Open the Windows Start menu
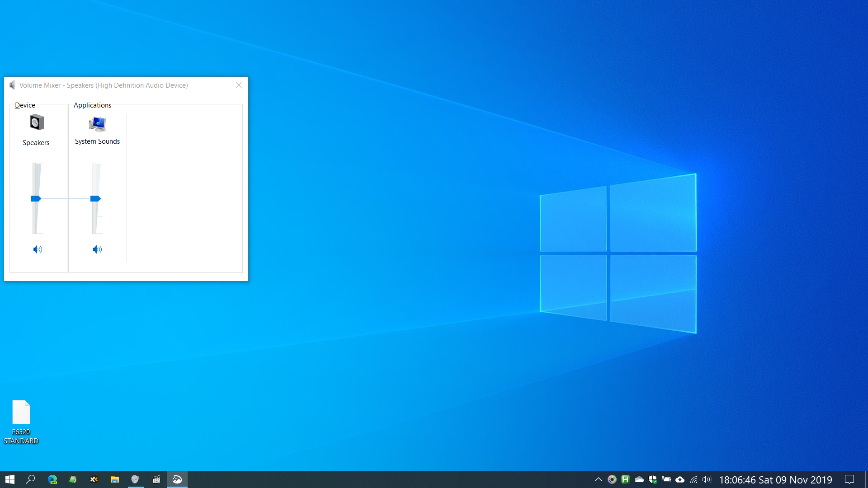Image resolution: width=868 pixels, height=488 pixels. [x=10, y=479]
